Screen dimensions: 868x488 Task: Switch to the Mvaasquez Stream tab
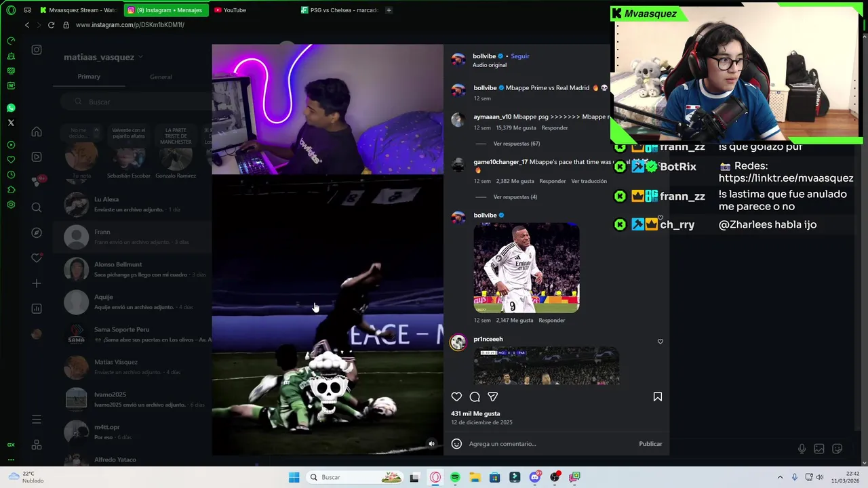click(78, 10)
